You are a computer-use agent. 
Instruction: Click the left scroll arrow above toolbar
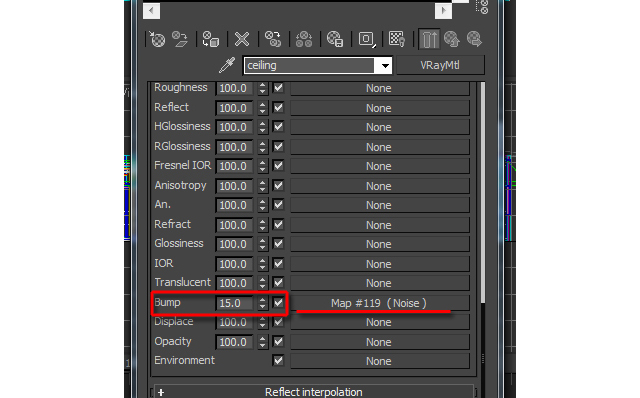(151, 10)
